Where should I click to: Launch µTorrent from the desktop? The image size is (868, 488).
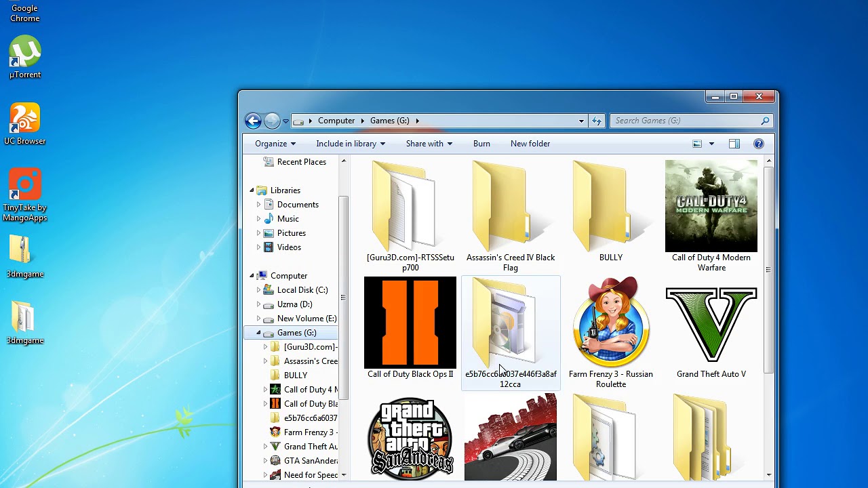coord(25,58)
